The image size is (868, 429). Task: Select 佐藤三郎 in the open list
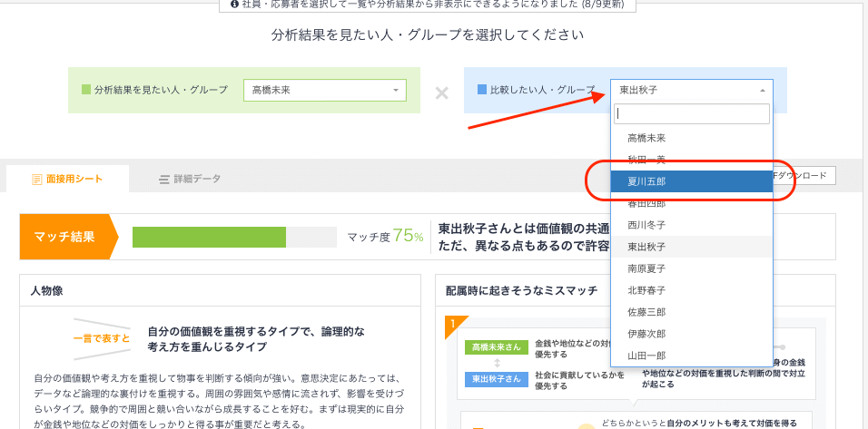click(x=691, y=312)
